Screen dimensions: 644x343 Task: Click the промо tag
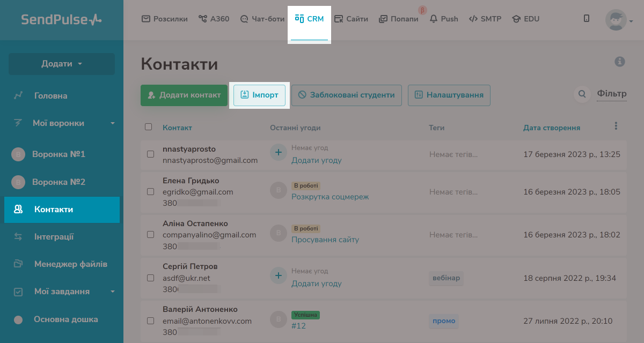pyautogui.click(x=444, y=321)
